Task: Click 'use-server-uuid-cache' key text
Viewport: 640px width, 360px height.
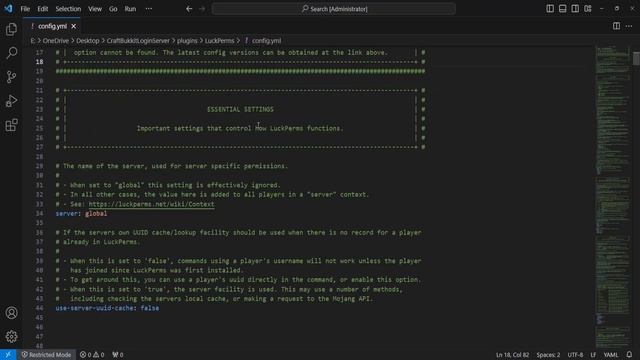Action: click(x=94, y=308)
